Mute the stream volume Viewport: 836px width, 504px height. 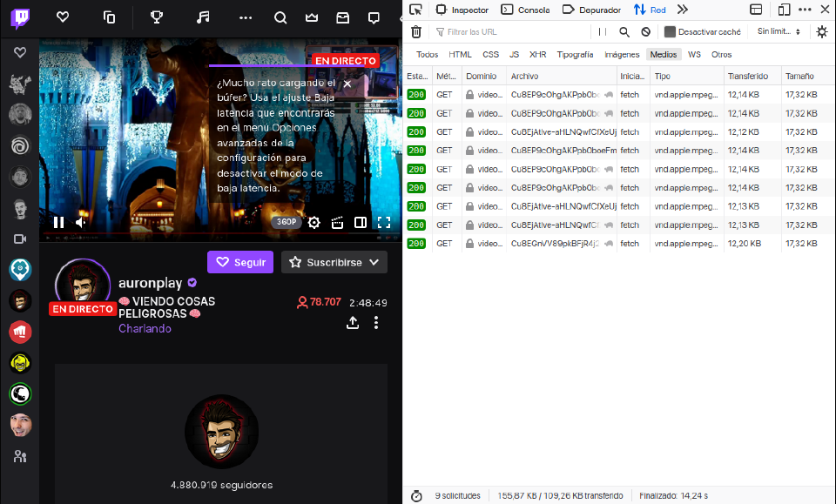click(81, 222)
